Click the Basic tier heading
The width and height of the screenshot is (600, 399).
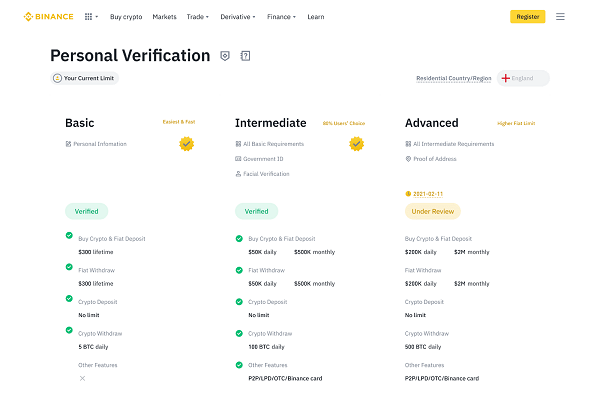(80, 123)
